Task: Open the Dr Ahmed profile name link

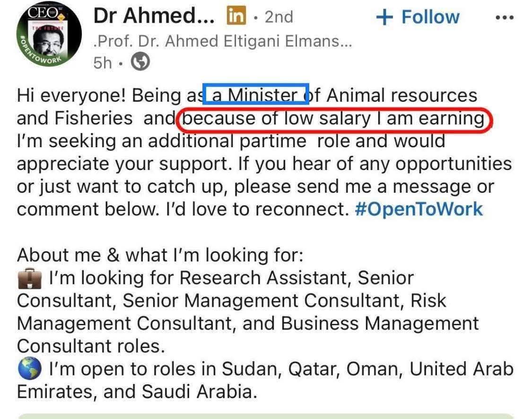Action: coord(154,17)
